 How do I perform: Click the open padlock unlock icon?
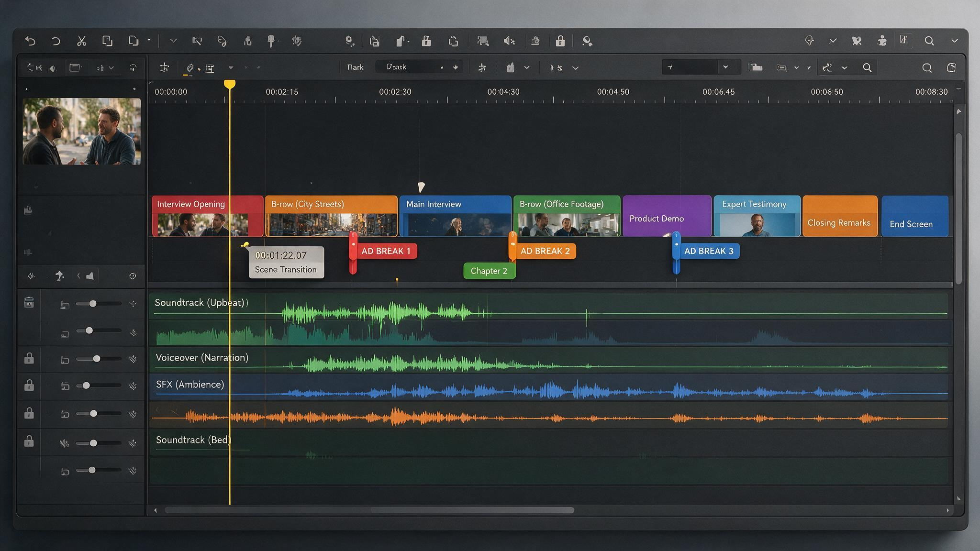(426, 41)
